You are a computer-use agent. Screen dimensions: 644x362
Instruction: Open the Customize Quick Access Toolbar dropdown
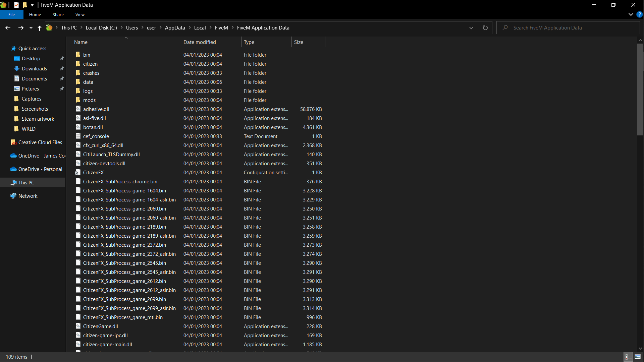(32, 5)
